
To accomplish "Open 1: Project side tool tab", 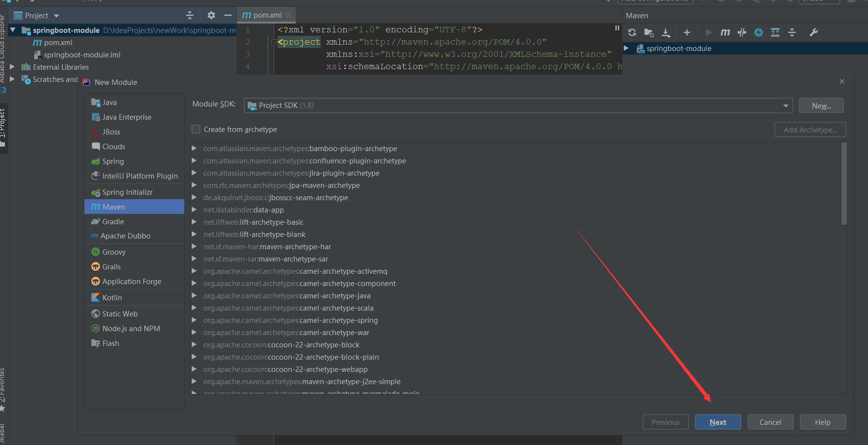I will pyautogui.click(x=3, y=128).
